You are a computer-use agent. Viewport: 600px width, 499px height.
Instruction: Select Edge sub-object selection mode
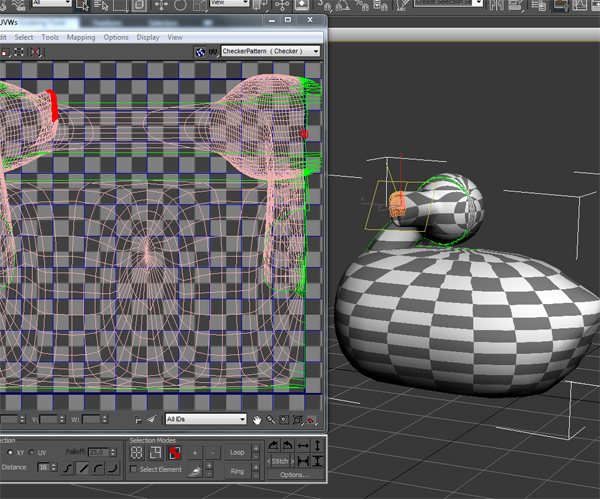[155, 453]
